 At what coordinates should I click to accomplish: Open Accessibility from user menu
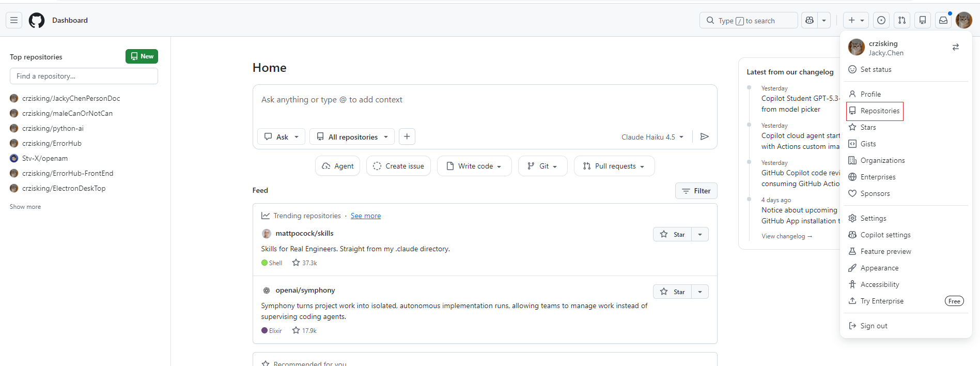906,284
